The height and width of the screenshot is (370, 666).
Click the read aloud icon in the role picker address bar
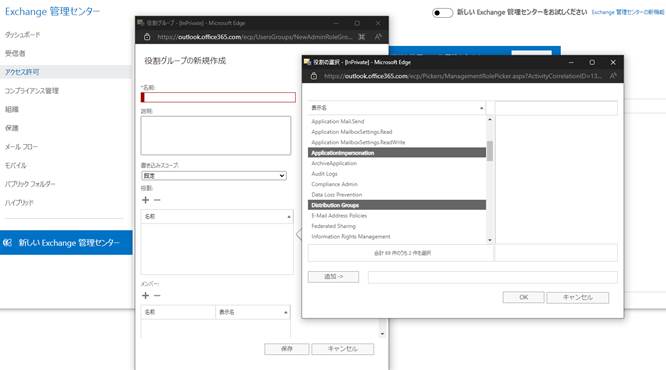(613, 76)
